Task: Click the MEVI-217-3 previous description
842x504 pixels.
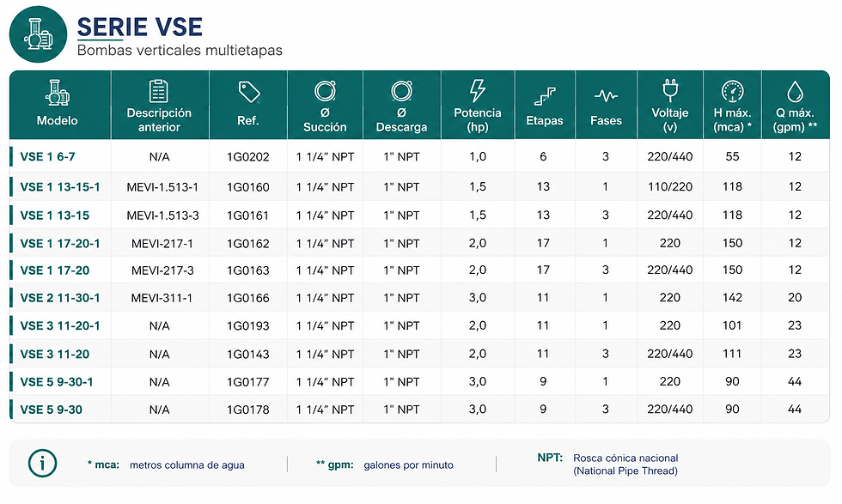Action: [162, 270]
